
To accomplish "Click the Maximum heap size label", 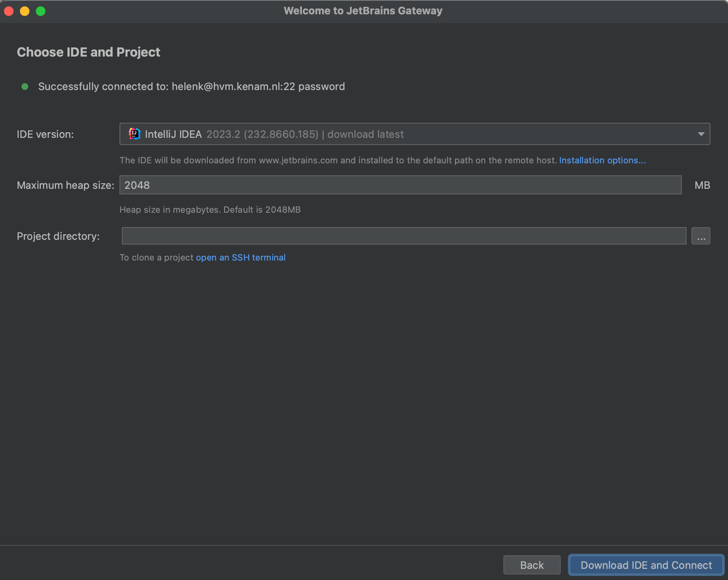I will [65, 185].
